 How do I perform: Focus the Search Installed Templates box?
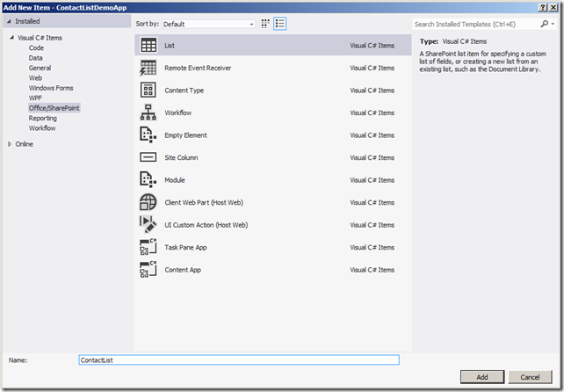click(481, 25)
